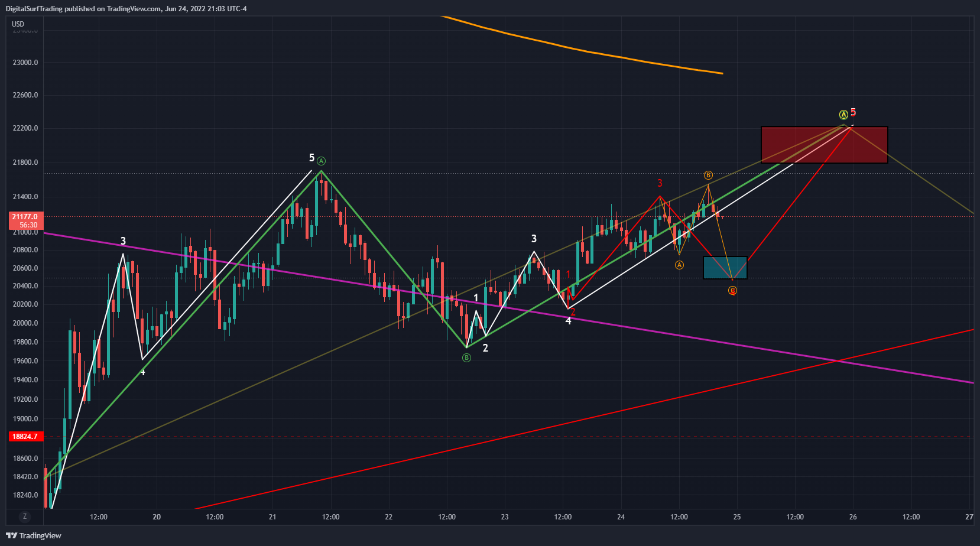Click date 25 on the time axis
The height and width of the screenshot is (546, 980).
[737, 517]
